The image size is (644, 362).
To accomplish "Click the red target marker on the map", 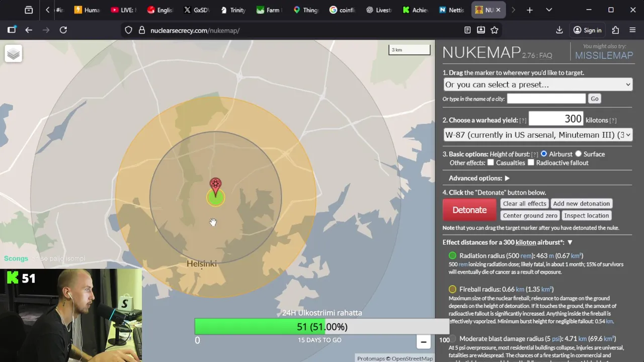I will [215, 187].
